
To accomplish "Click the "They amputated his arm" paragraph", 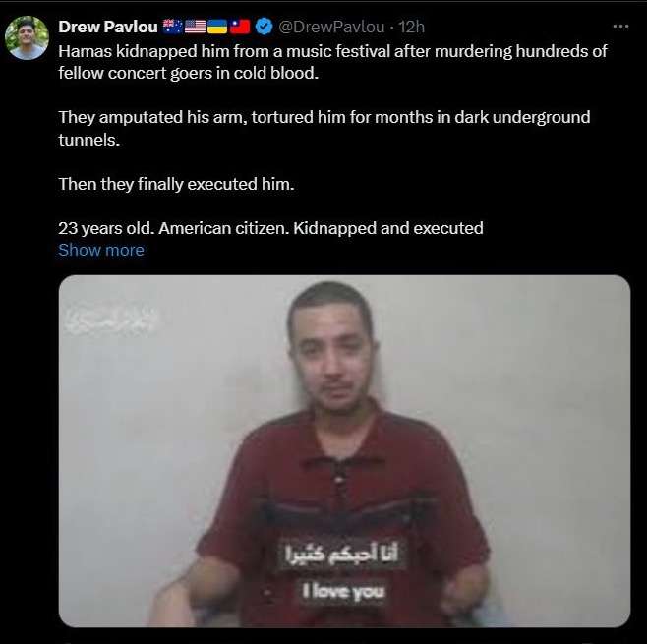I will click(324, 128).
